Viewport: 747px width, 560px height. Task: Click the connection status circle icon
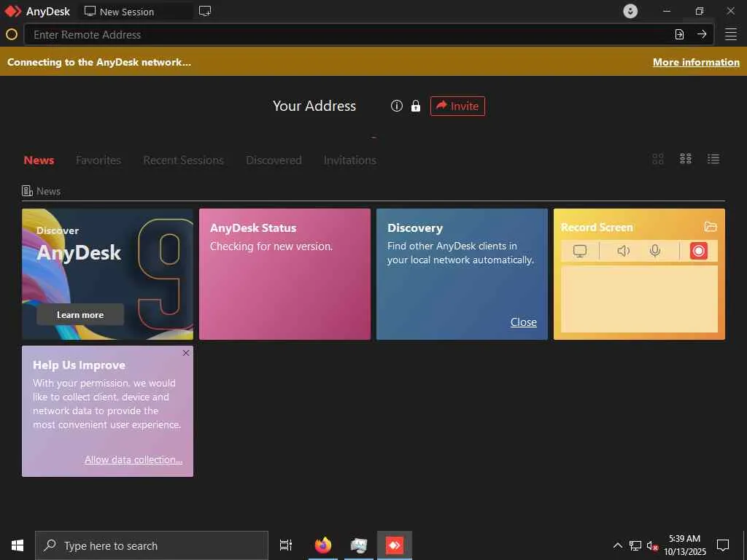click(12, 34)
